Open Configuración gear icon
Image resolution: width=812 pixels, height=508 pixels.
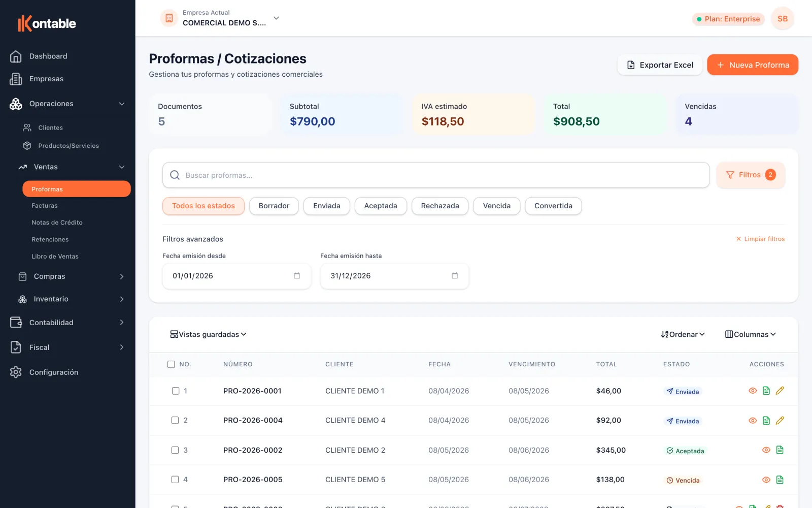(16, 372)
